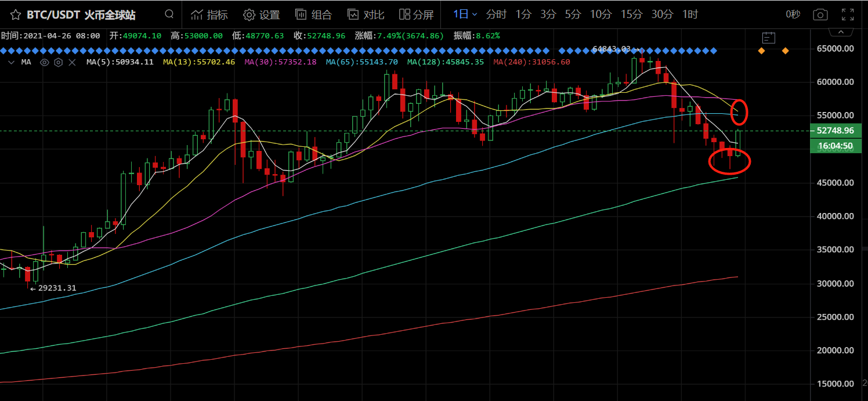This screenshot has height=401, width=868.
Task: Click the 0秒 refresh interval
Action: pos(794,15)
